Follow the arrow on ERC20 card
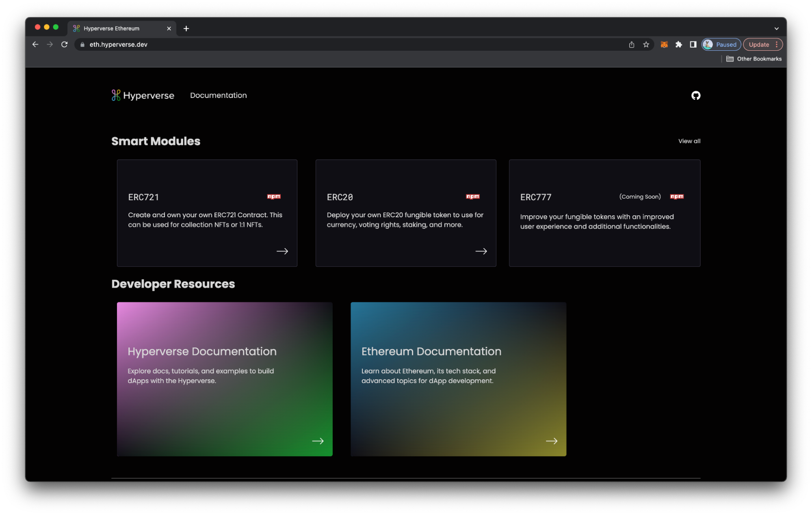Viewport: 812px width, 515px height. (481, 251)
